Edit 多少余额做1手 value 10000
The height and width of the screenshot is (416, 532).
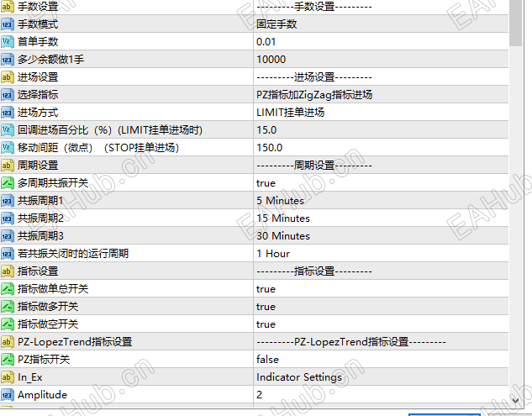click(x=381, y=60)
